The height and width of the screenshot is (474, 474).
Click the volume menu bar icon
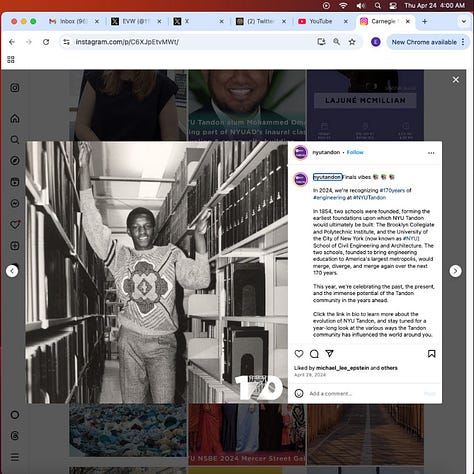point(361,6)
